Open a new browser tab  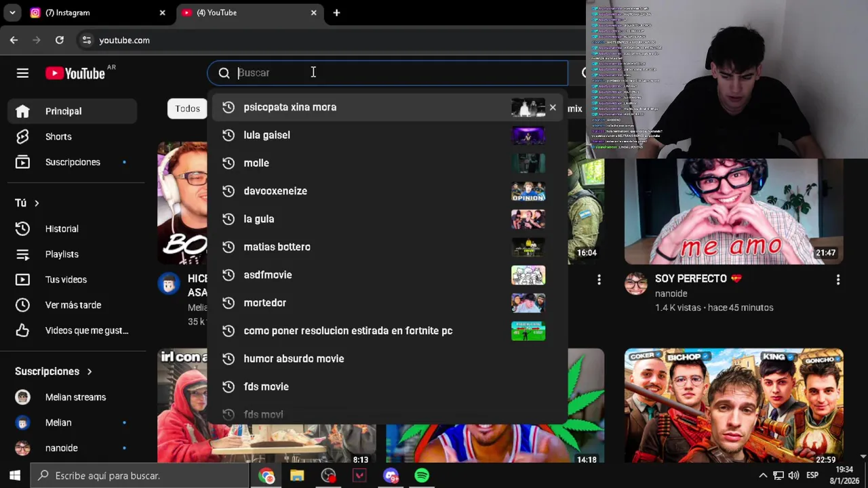click(336, 13)
